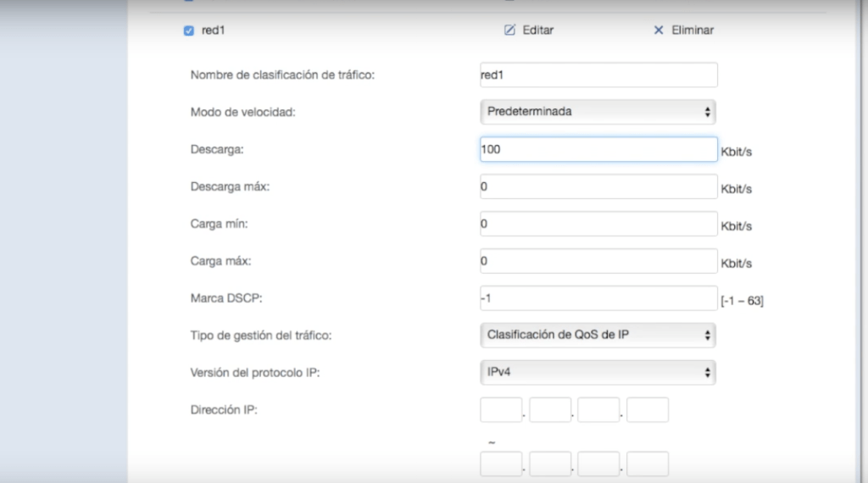
Task: Focus the last octet of the ending IP range
Action: pos(648,464)
